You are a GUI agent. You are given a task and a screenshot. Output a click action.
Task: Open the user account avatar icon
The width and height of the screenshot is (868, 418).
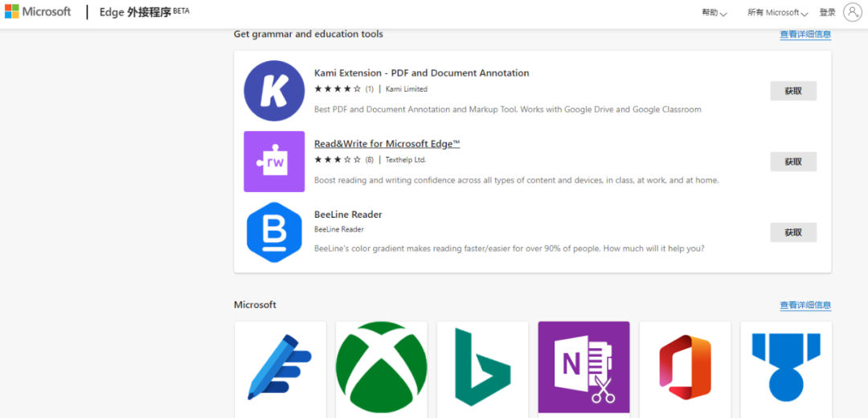[853, 12]
